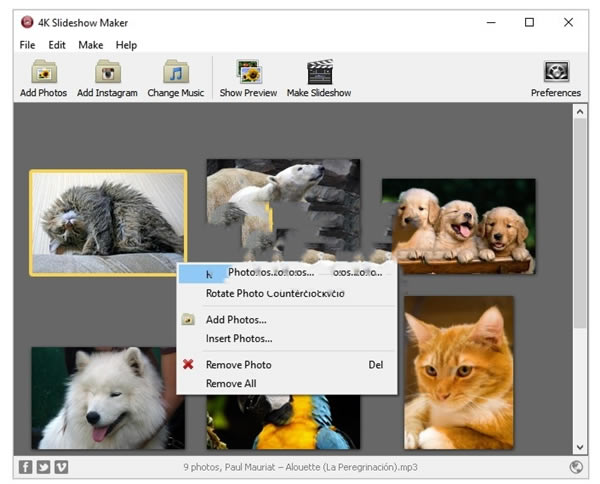The image size is (600, 484).
Task: Click the globe icon at bottom right
Action: pos(577,467)
